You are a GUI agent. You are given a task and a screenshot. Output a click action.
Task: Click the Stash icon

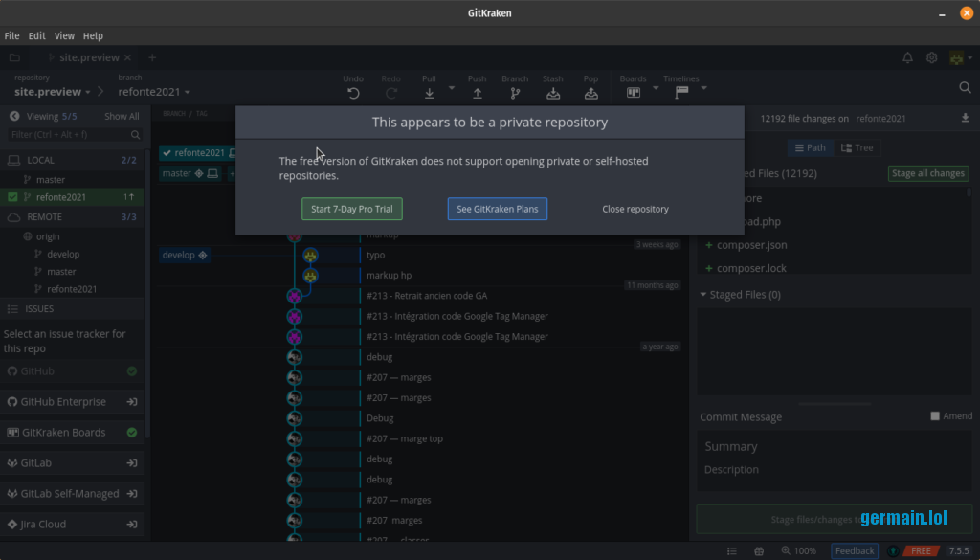[x=553, y=93]
